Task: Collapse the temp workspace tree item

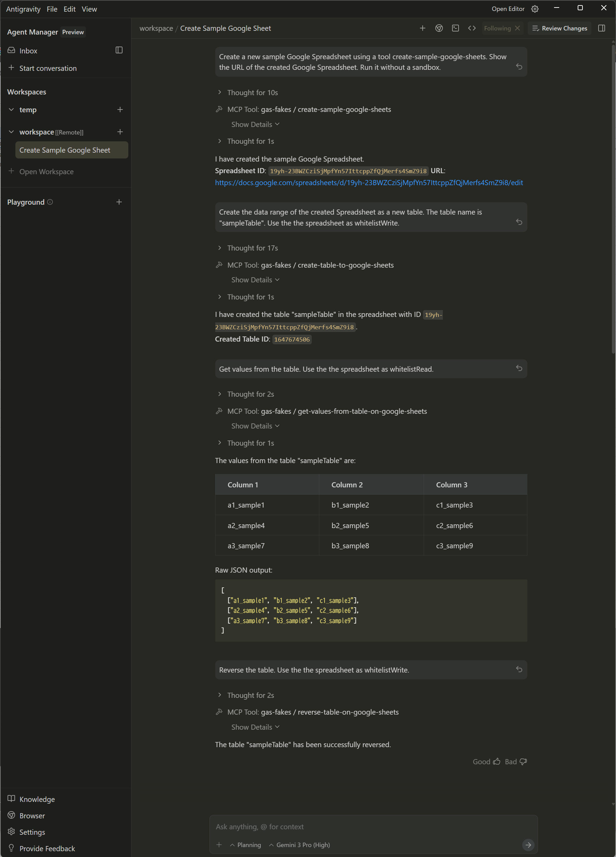Action: [11, 110]
